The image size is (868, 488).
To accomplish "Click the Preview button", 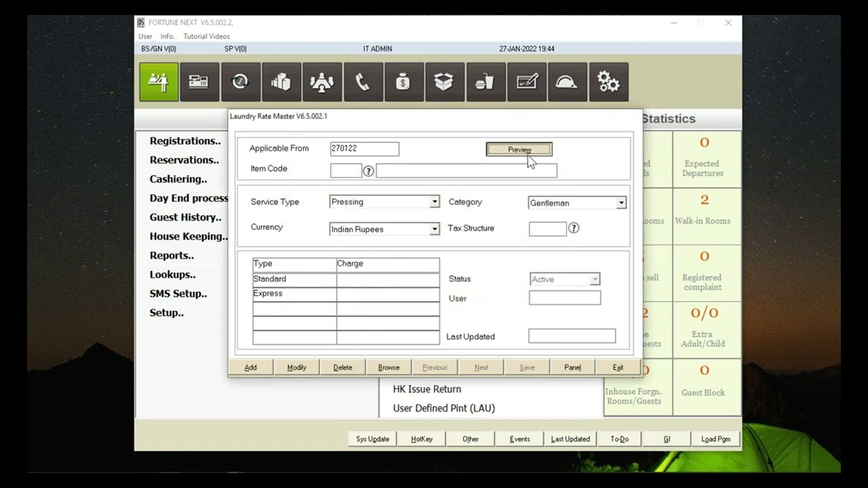I will click(519, 149).
